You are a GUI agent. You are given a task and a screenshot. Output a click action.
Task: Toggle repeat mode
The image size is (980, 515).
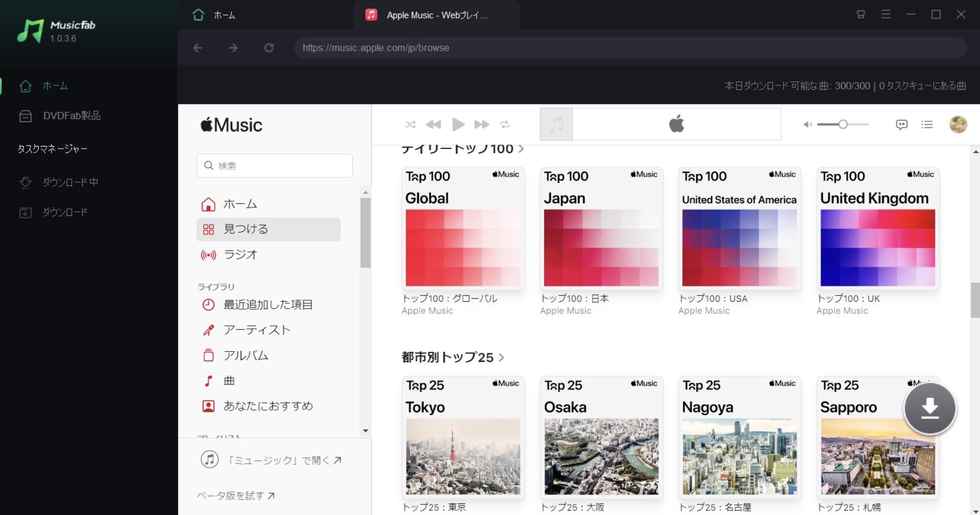click(505, 124)
